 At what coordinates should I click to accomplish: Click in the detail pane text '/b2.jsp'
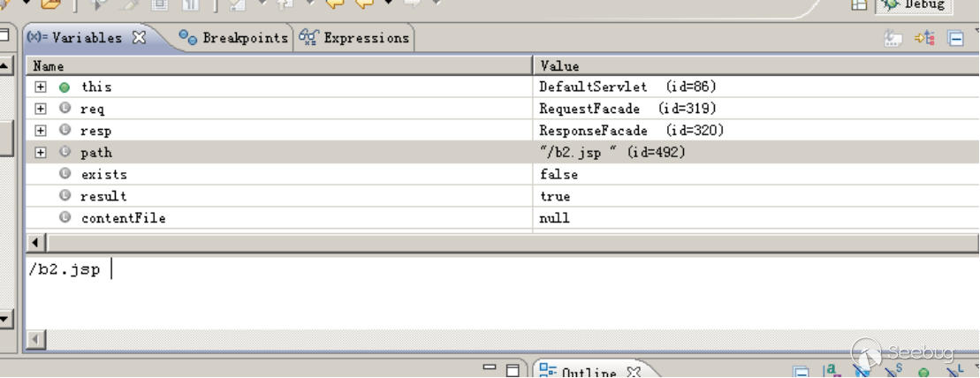(64, 270)
